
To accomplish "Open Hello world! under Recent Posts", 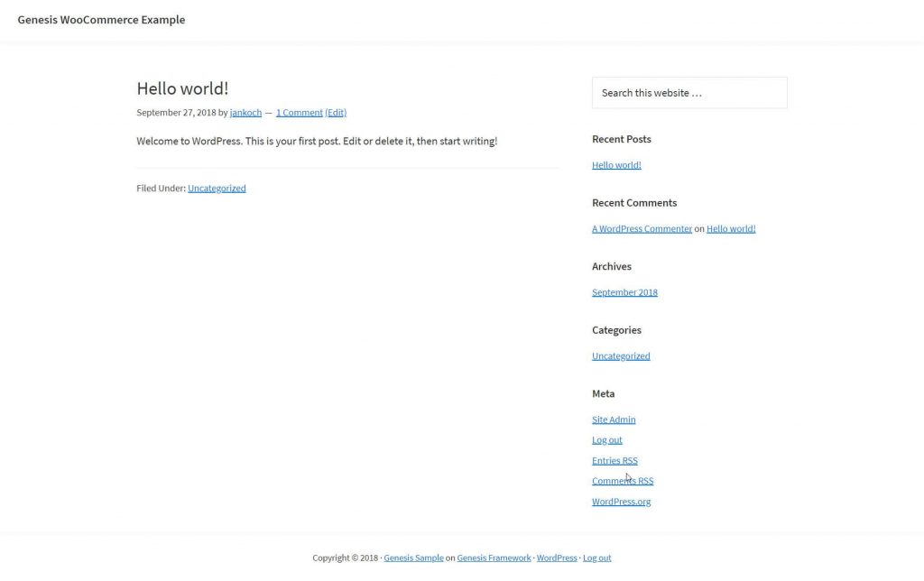I will (616, 165).
